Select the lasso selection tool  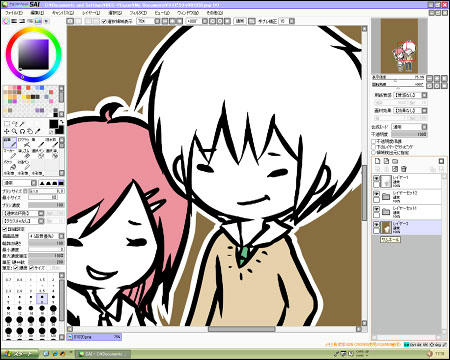coord(14,124)
